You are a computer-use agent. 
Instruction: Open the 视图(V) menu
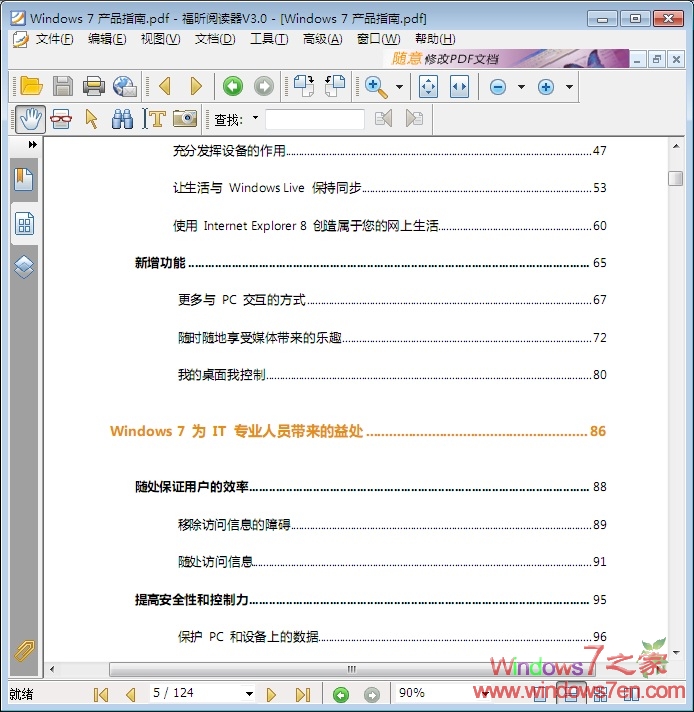[160, 39]
